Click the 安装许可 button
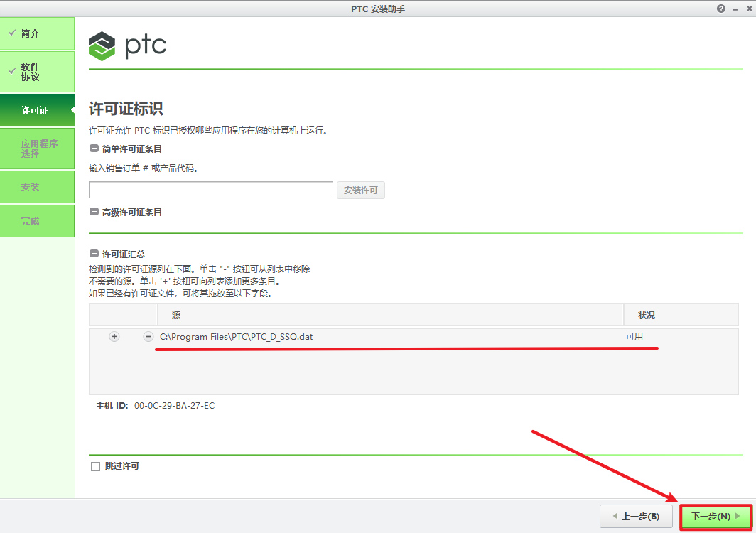The height and width of the screenshot is (533, 756). (x=360, y=190)
